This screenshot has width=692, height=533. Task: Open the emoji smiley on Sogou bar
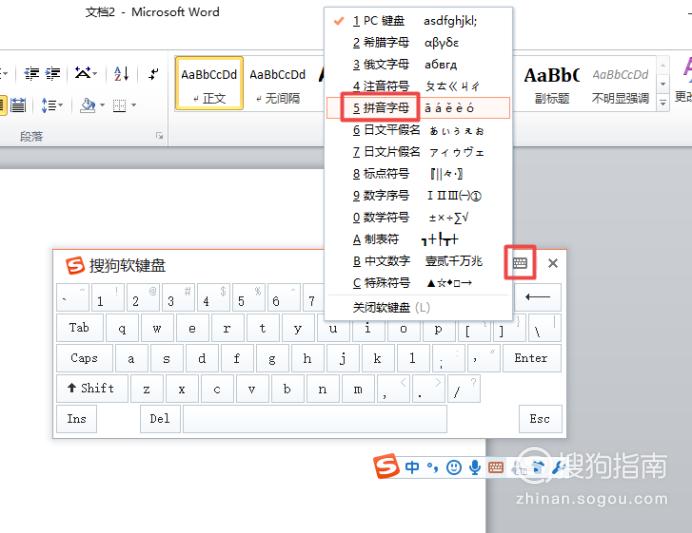pyautogui.click(x=454, y=467)
